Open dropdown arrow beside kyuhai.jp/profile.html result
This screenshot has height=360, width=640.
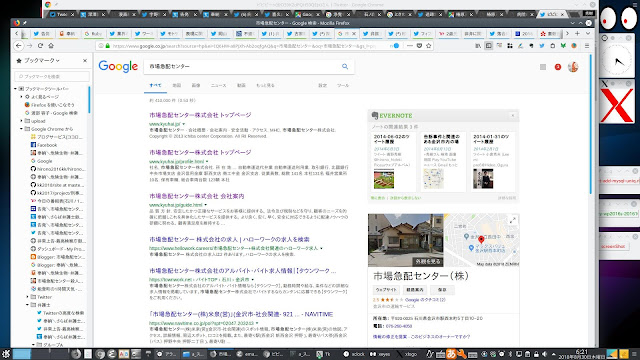[207, 162]
